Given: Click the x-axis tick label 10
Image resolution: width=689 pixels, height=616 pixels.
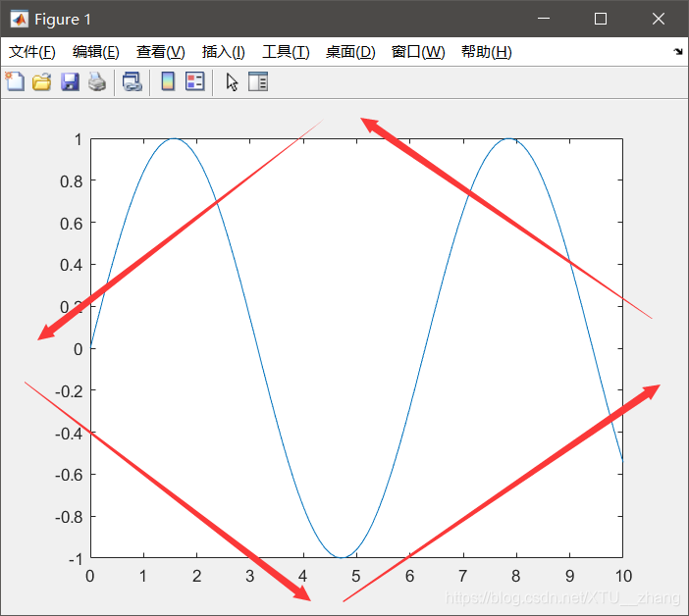Looking at the screenshot, I should pos(623,576).
